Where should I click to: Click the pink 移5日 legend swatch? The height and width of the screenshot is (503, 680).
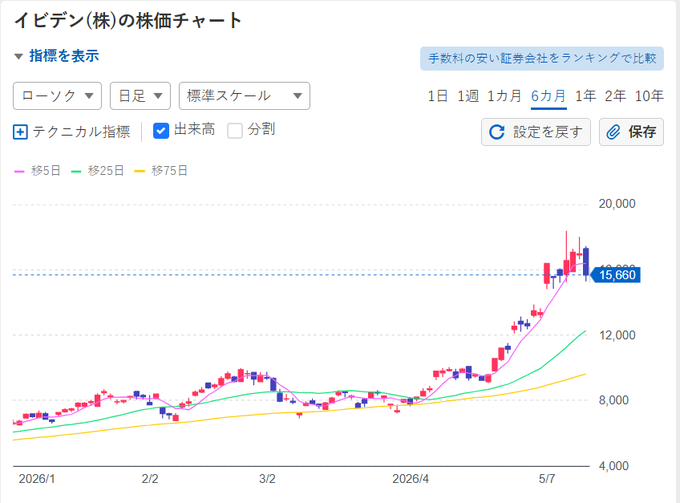[19, 171]
